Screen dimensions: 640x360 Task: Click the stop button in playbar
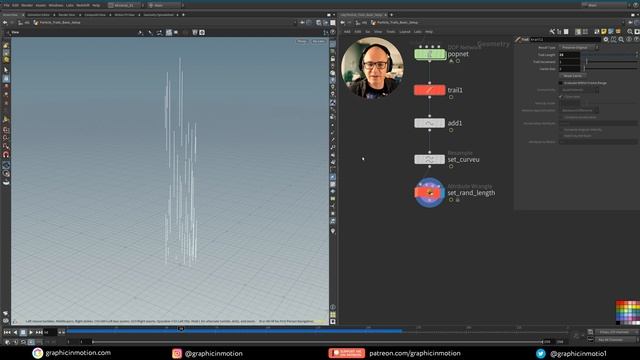[x=23, y=332]
